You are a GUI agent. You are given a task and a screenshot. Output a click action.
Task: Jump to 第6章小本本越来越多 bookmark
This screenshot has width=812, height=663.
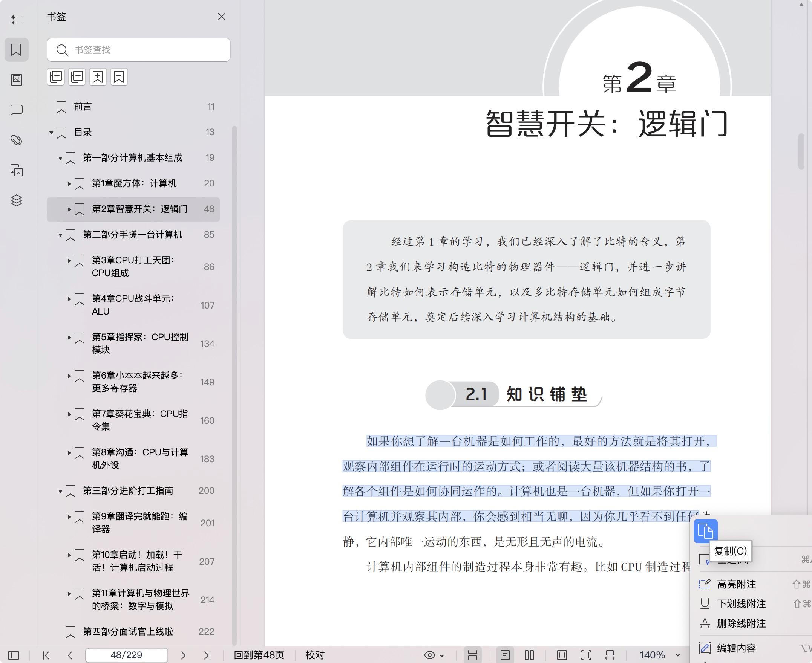pyautogui.click(x=137, y=382)
